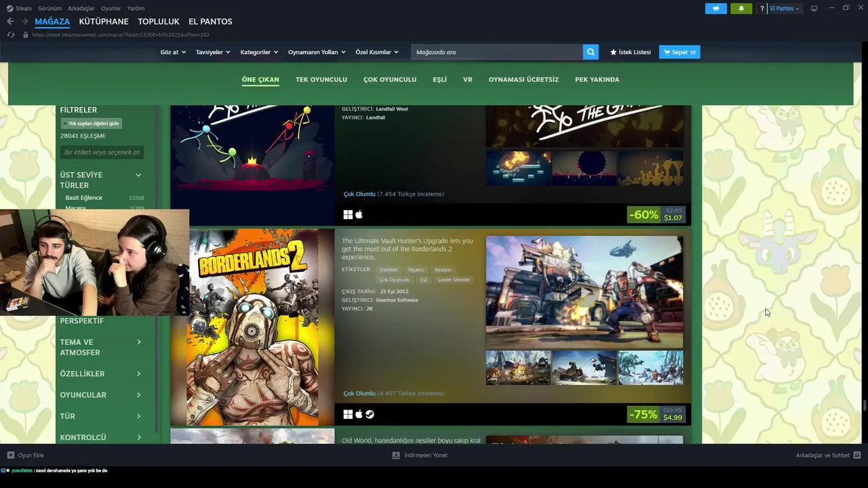Filter by the Basit Eğlence genre
This screenshot has width=868, height=488.
(83, 198)
